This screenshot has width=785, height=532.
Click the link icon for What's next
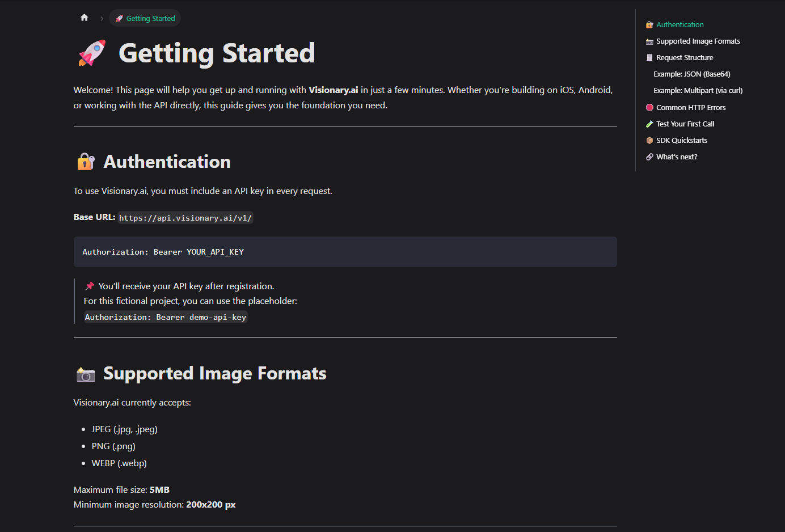[x=649, y=157]
